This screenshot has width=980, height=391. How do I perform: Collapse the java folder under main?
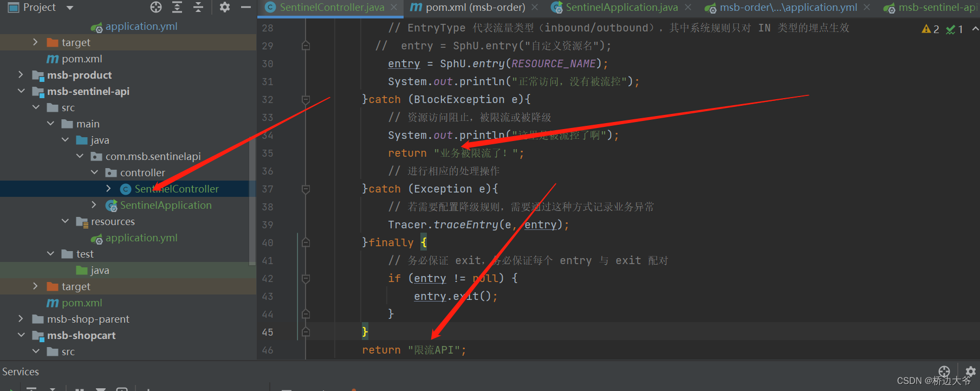pyautogui.click(x=64, y=140)
